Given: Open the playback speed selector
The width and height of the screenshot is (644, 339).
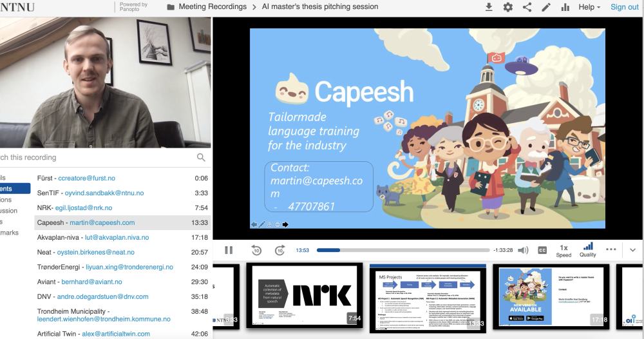Looking at the screenshot, I should [563, 250].
